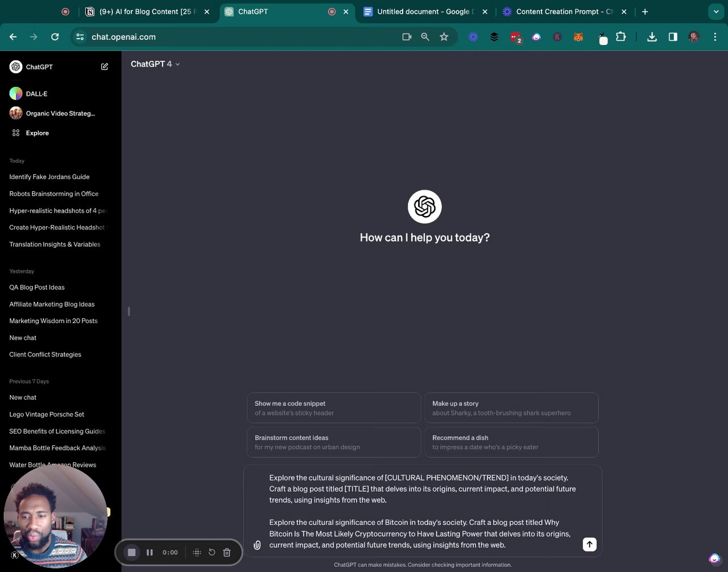728x572 pixels.
Task: Open Chrome downloads
Action: coord(652,37)
